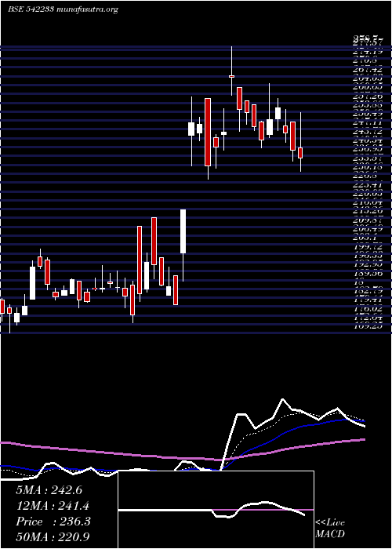The height and width of the screenshot is (549, 392).
Task: Click the tallest red candle in upper cluster
Action: pyautogui.click(x=208, y=132)
